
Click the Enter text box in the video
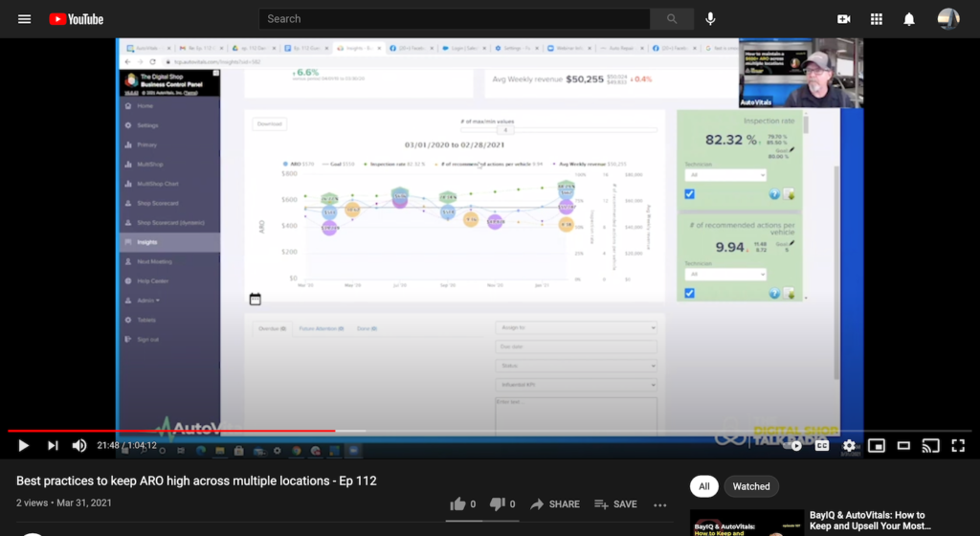[576, 415]
